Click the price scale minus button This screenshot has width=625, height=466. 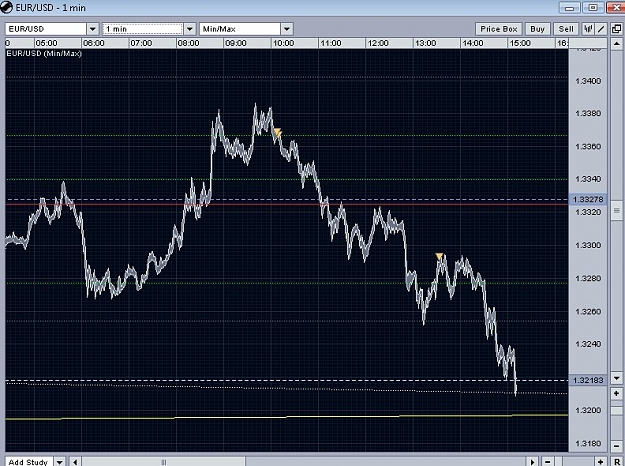click(617, 446)
